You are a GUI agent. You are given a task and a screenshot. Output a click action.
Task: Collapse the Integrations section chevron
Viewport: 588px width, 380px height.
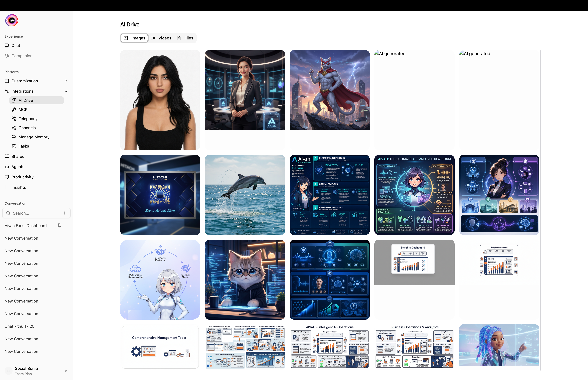tap(66, 91)
